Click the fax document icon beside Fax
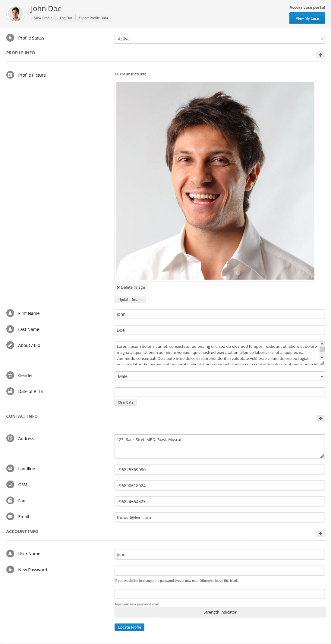331x644 pixels. 10,500
